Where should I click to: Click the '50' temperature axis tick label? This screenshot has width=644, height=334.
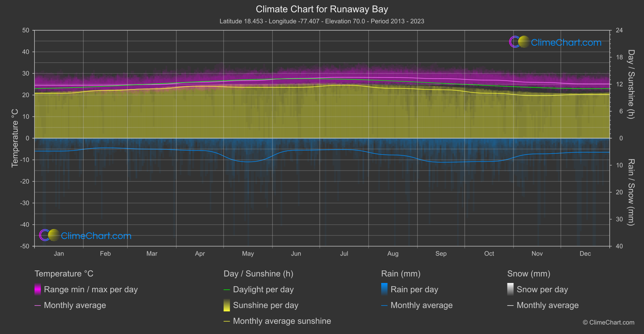[26, 30]
